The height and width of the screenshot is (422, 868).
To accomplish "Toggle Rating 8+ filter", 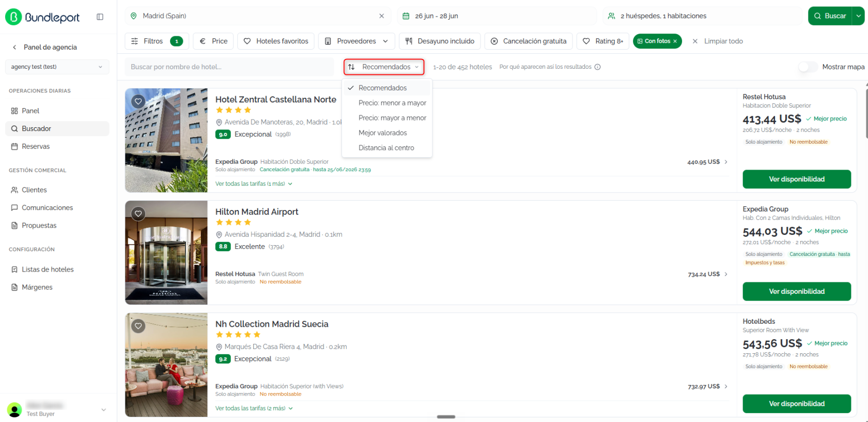I will click(x=603, y=41).
